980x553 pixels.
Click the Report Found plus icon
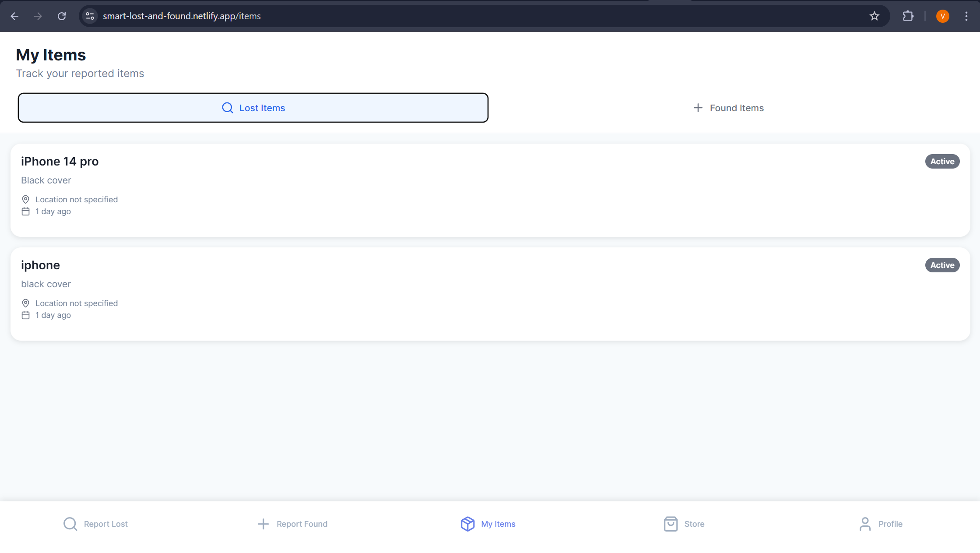(263, 524)
